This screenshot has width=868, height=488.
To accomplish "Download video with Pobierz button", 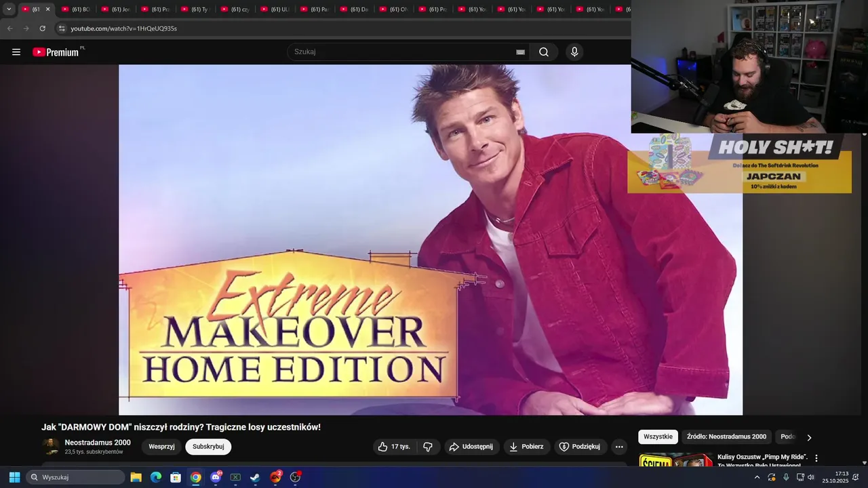I will (x=527, y=447).
